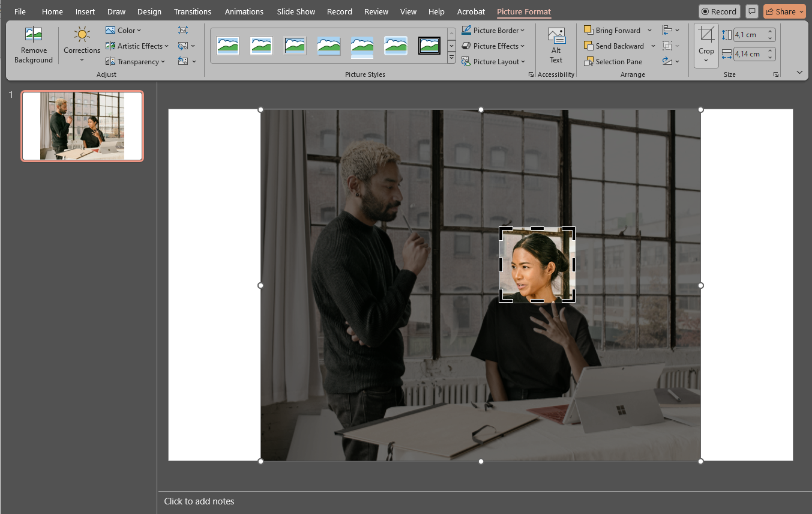
Task: Open the Picture Layout dropdown
Action: [493, 61]
